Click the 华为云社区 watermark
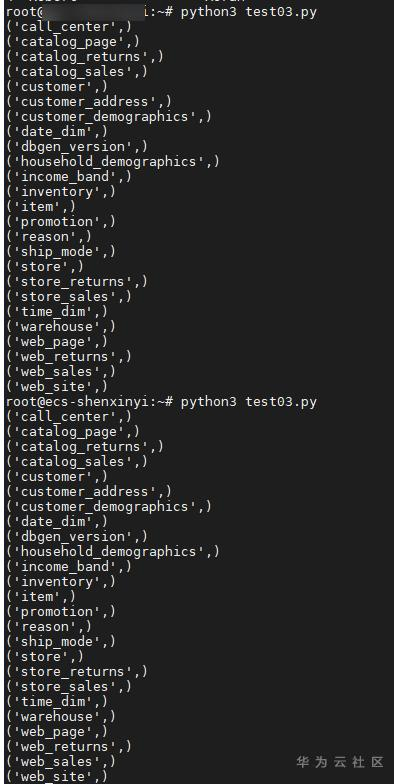The height and width of the screenshot is (784, 394). pos(340,762)
